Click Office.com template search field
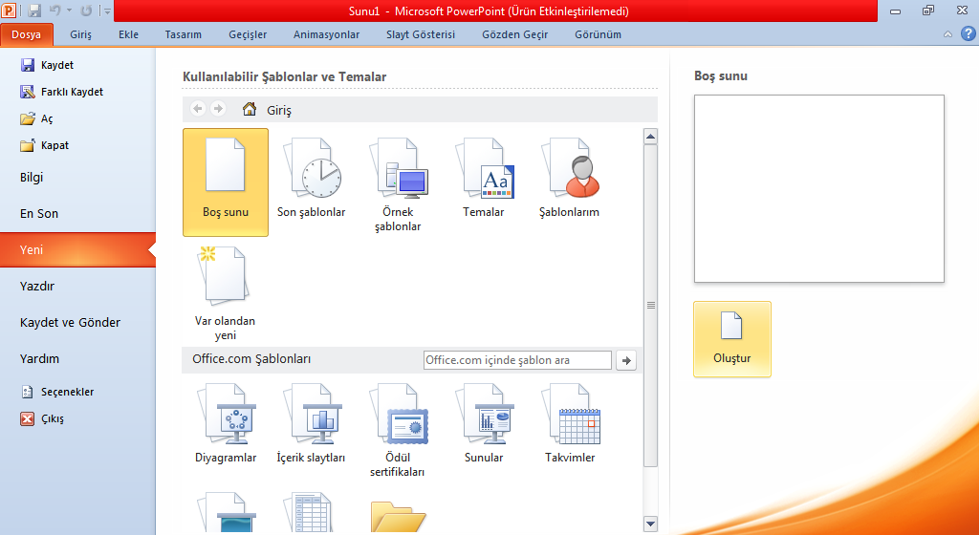This screenshot has height=535, width=980. point(517,360)
